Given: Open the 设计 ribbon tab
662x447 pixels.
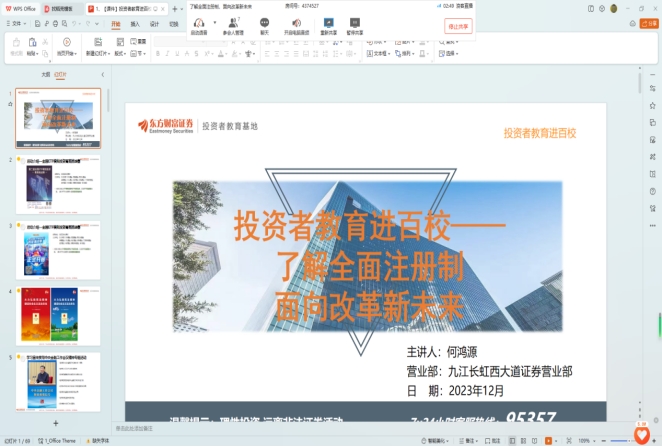Looking at the screenshot, I should (x=154, y=22).
